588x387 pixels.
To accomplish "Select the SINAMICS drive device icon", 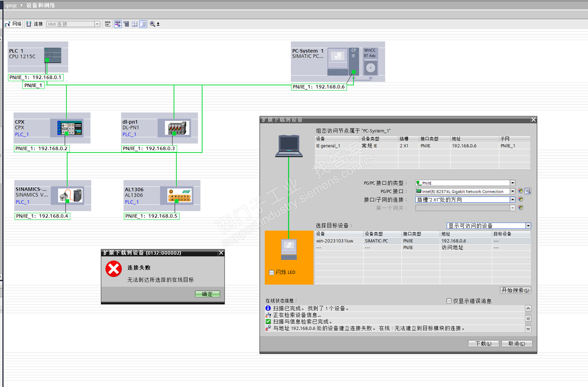I will click(x=70, y=195).
